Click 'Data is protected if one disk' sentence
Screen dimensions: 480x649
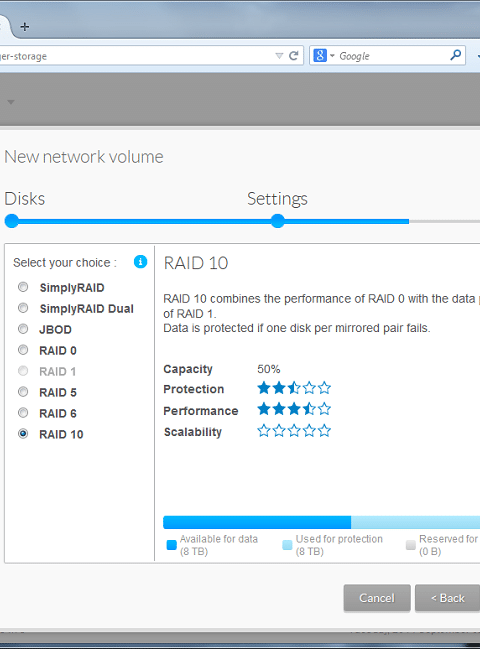pos(297,328)
